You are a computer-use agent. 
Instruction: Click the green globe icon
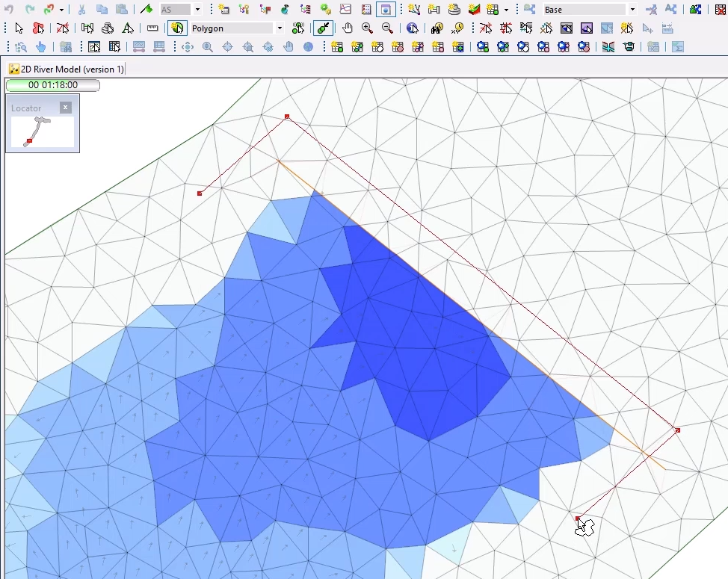pos(285,9)
